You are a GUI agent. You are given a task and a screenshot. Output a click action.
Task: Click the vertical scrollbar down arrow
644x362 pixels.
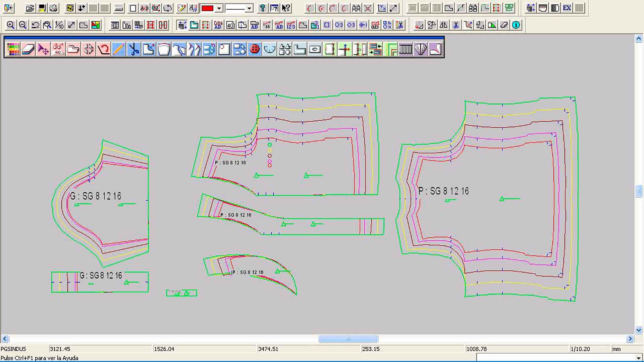[638, 330]
